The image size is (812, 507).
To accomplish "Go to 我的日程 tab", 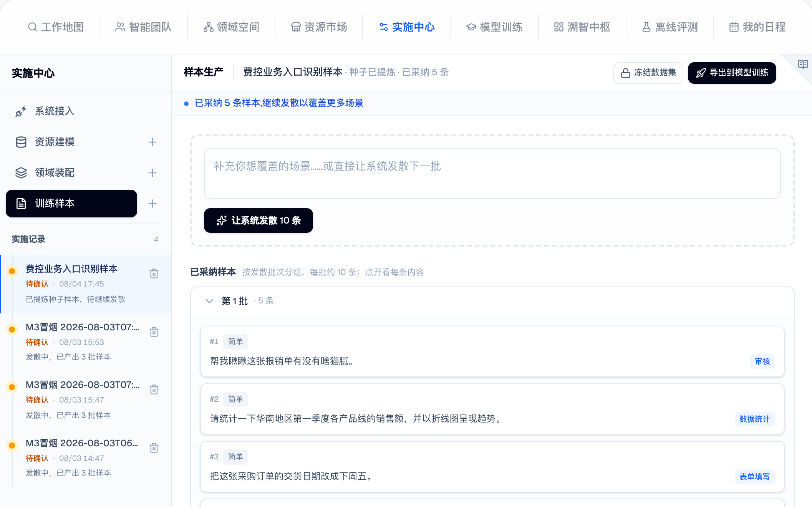I will pyautogui.click(x=757, y=27).
